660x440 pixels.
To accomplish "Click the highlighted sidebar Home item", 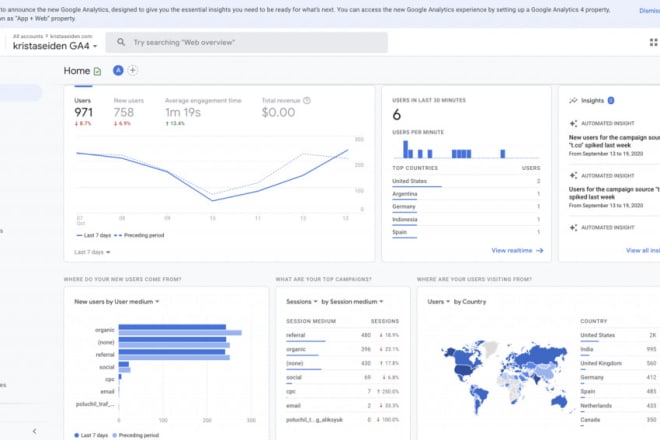I will pos(21,93).
